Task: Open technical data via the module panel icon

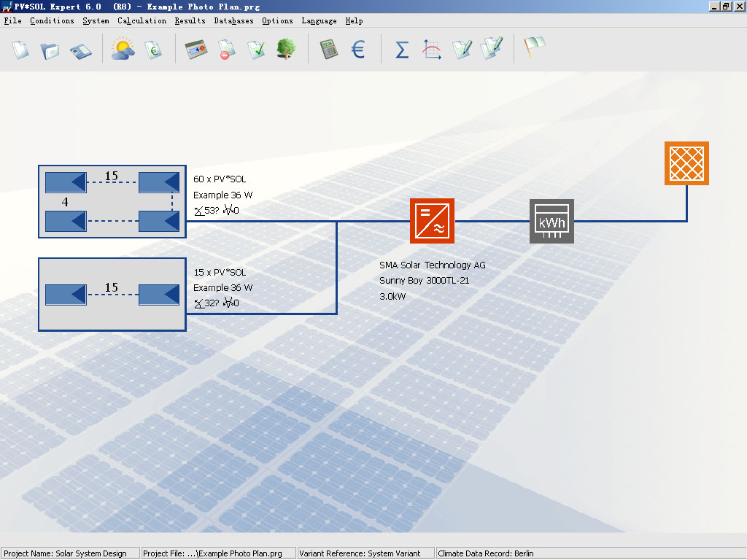Action: (x=196, y=50)
